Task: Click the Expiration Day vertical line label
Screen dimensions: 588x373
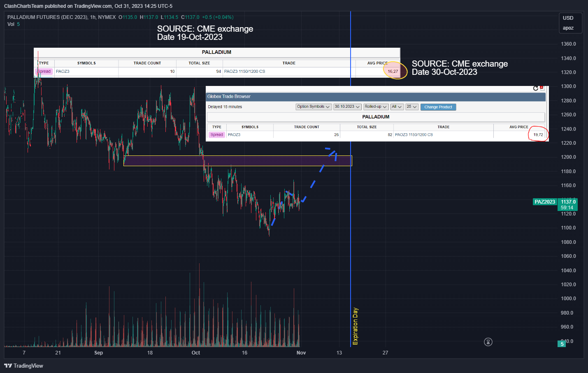Action: pyautogui.click(x=356, y=326)
